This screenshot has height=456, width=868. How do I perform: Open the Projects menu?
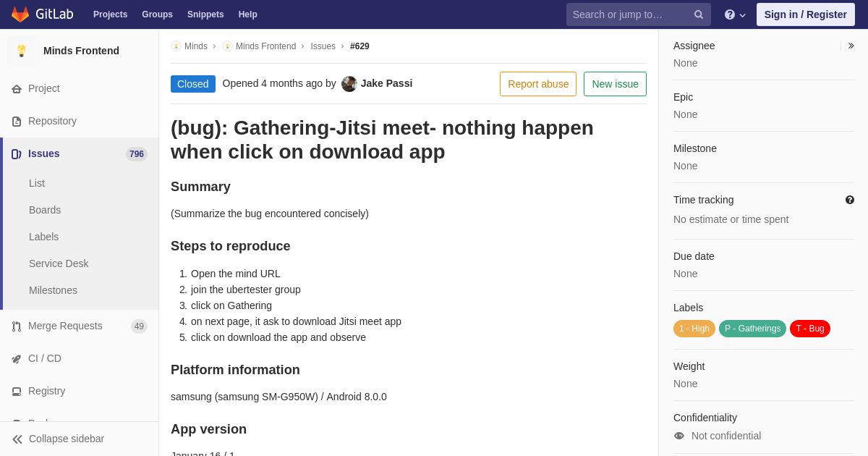[110, 14]
